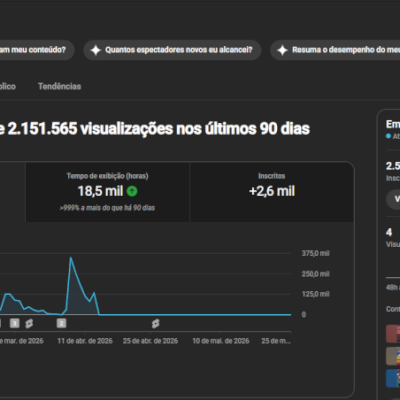Open Shorts marker icon near 25 de abr.

pos(155,323)
